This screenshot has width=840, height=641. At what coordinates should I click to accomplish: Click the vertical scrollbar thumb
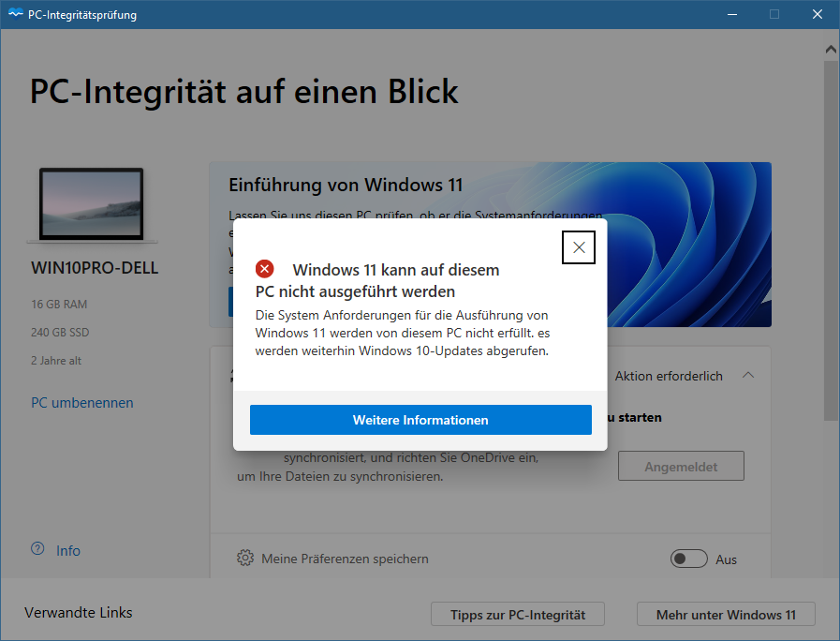click(831, 241)
